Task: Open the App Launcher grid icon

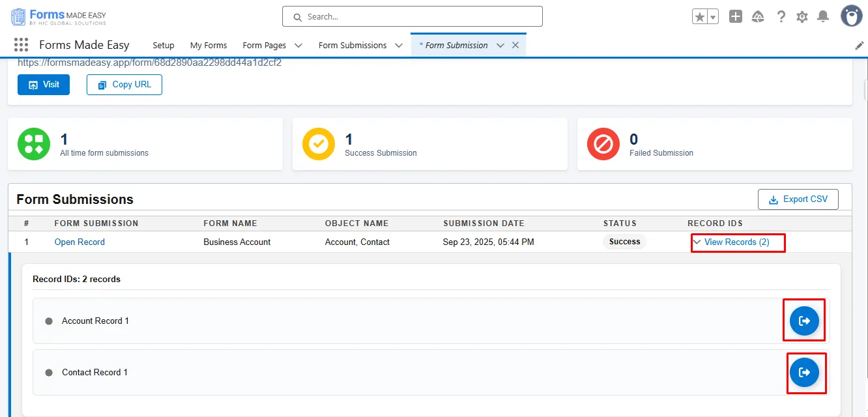Action: click(21, 45)
